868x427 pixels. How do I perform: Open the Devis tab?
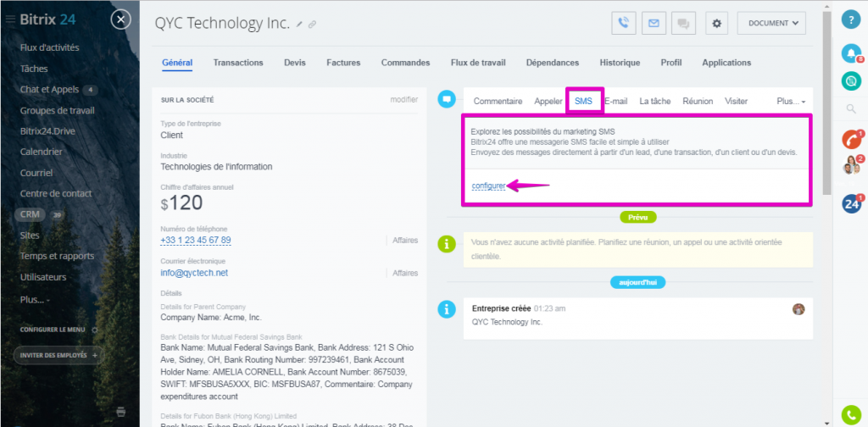(294, 63)
